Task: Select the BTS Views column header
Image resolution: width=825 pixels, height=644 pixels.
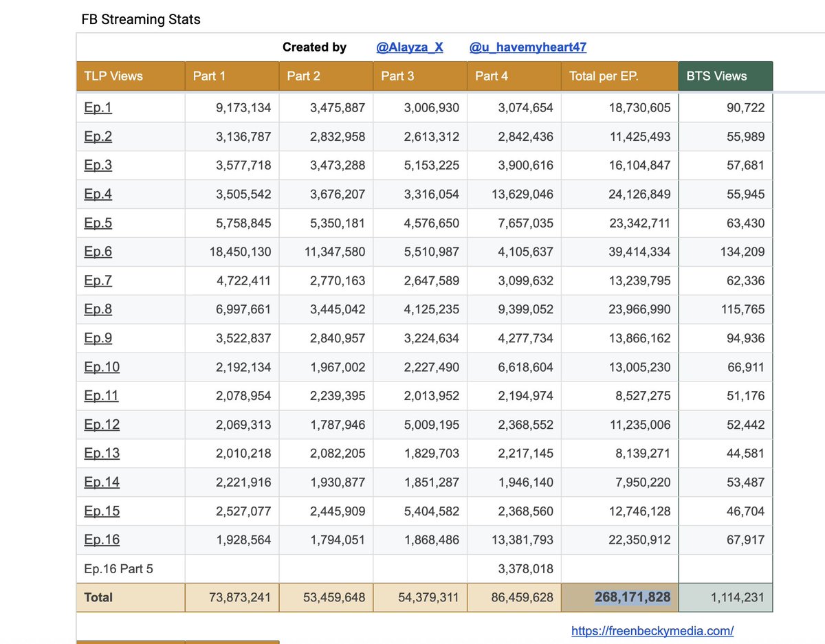Action: 726,76
